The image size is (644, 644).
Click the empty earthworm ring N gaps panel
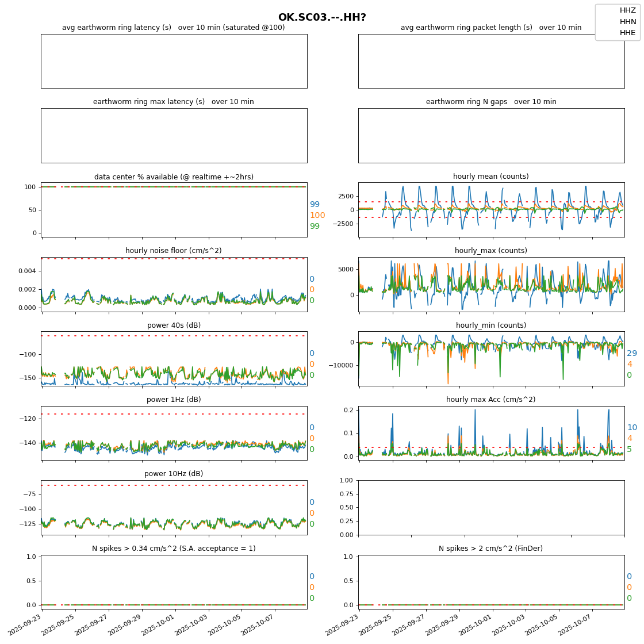(x=491, y=136)
